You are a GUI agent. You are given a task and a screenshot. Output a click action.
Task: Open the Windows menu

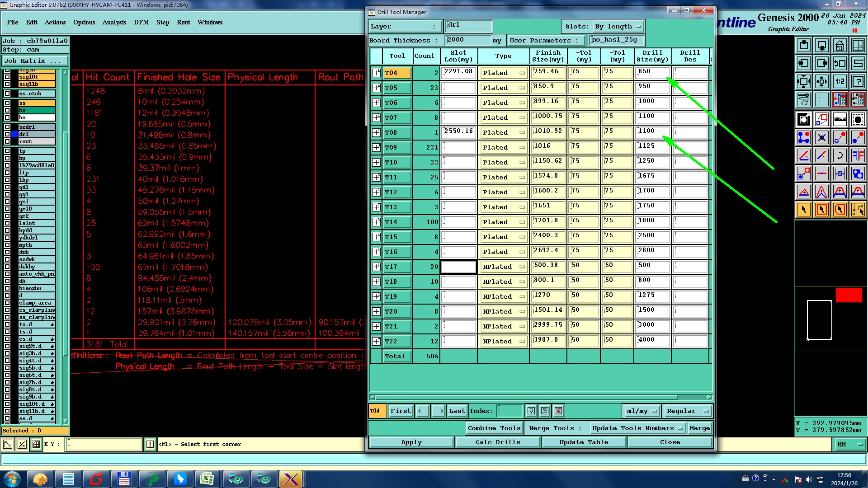(x=210, y=22)
